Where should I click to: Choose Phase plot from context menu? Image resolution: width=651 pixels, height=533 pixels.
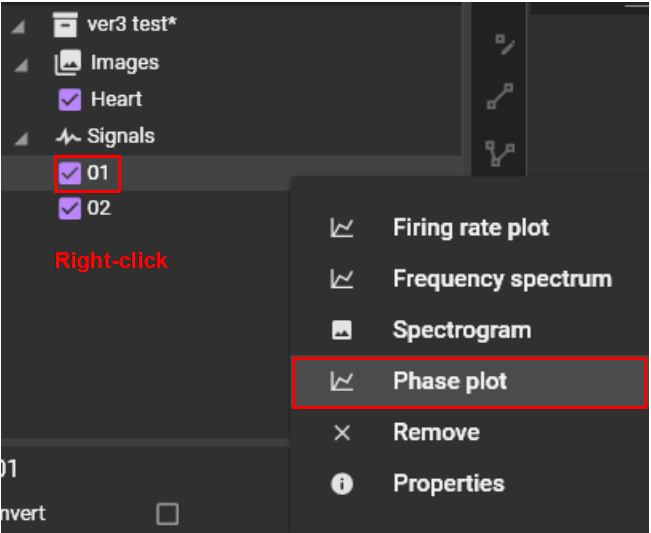450,381
